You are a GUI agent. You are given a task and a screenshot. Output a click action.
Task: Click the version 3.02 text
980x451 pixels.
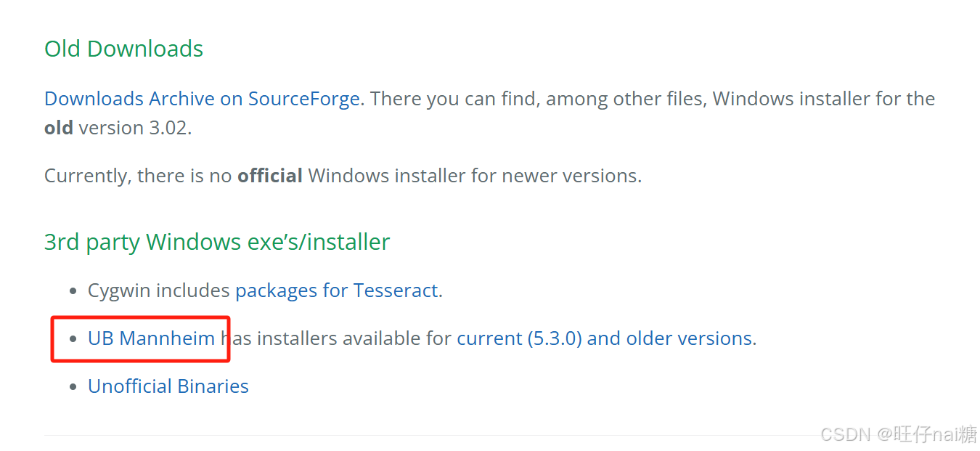pos(135,128)
